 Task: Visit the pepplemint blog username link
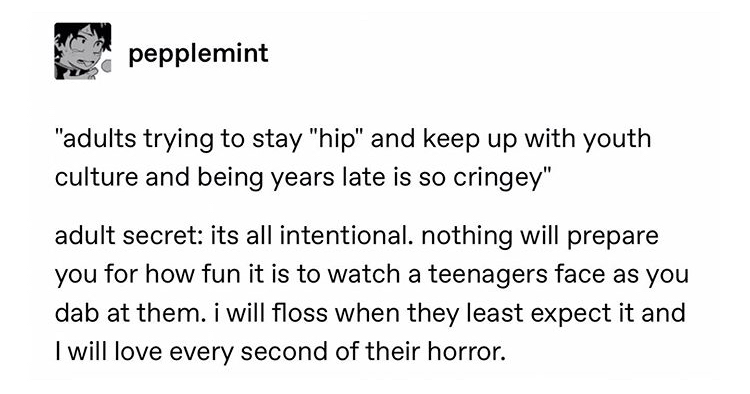pos(198,53)
